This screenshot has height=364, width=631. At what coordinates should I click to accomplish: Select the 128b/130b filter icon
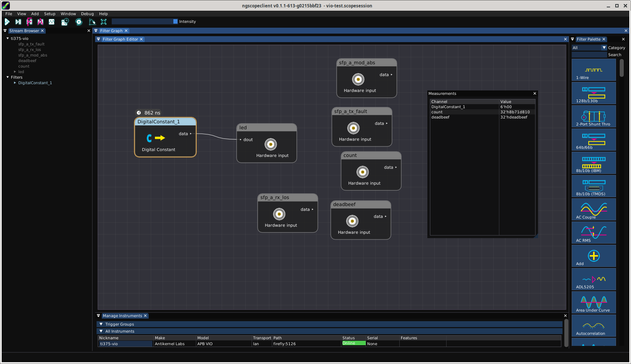[594, 93]
